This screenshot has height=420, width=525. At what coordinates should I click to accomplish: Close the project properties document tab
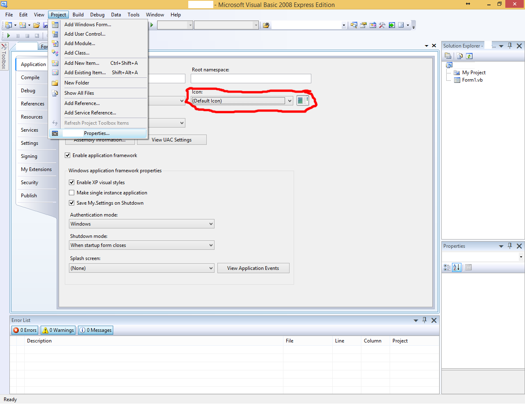click(434, 46)
